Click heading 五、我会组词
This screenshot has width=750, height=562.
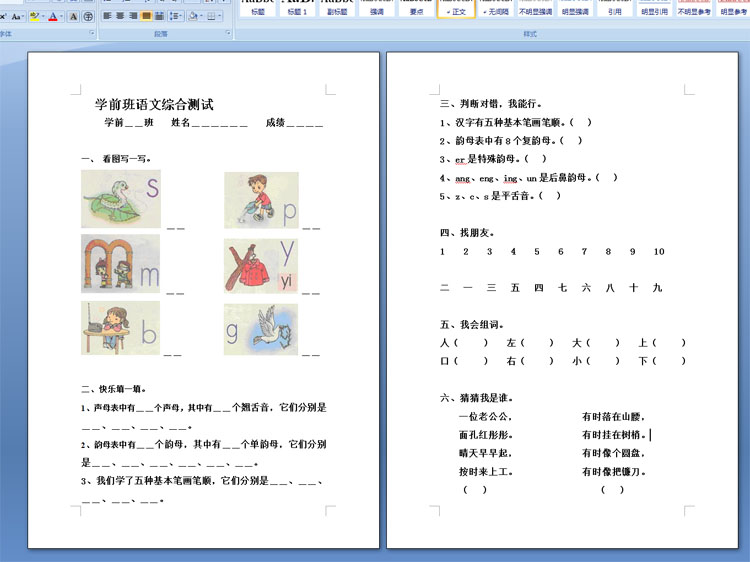(x=472, y=325)
